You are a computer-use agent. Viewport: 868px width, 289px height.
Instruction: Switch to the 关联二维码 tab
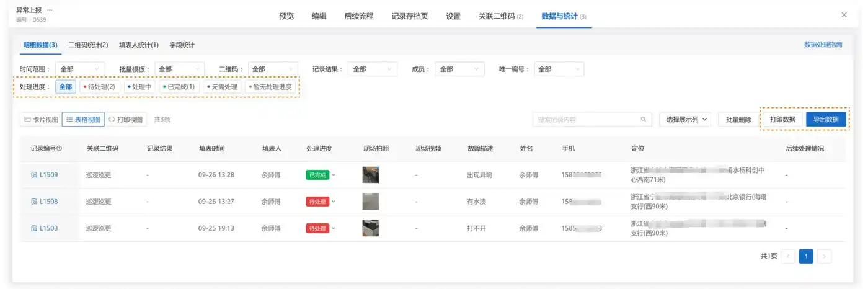(x=501, y=16)
